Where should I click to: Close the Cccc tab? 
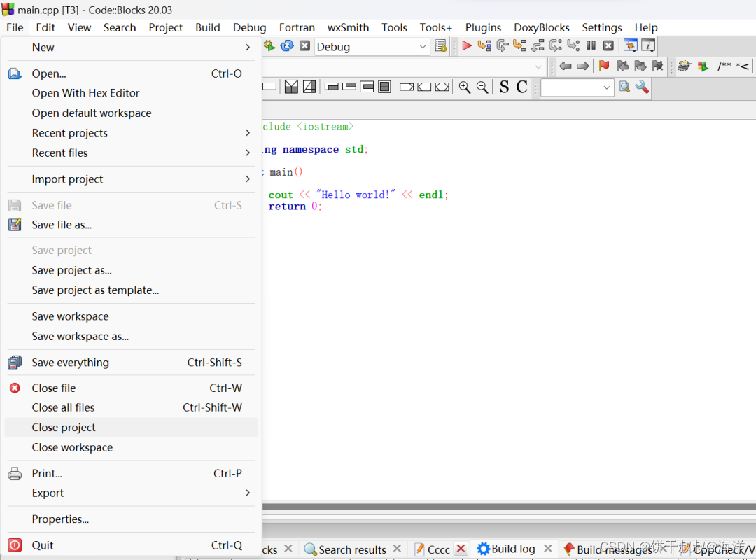point(461,549)
